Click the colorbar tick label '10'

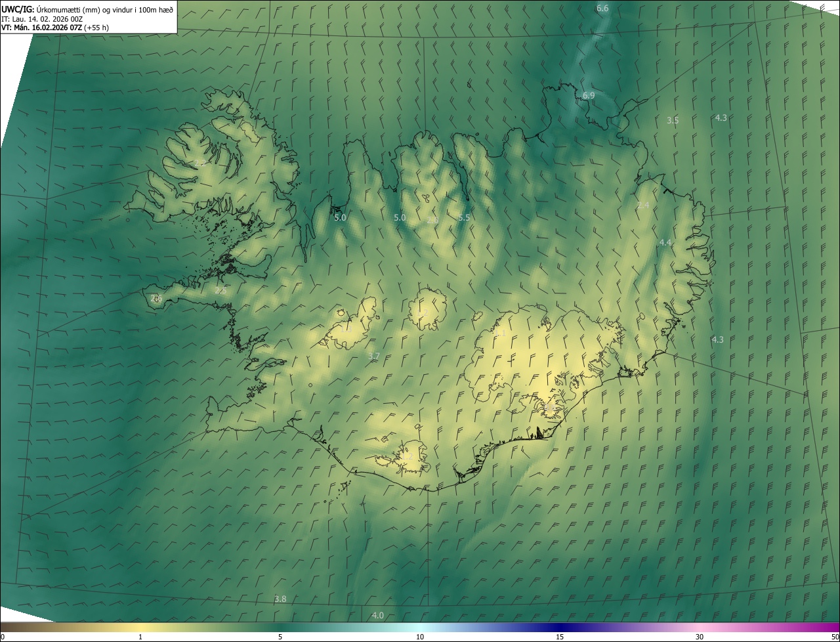tap(420, 637)
